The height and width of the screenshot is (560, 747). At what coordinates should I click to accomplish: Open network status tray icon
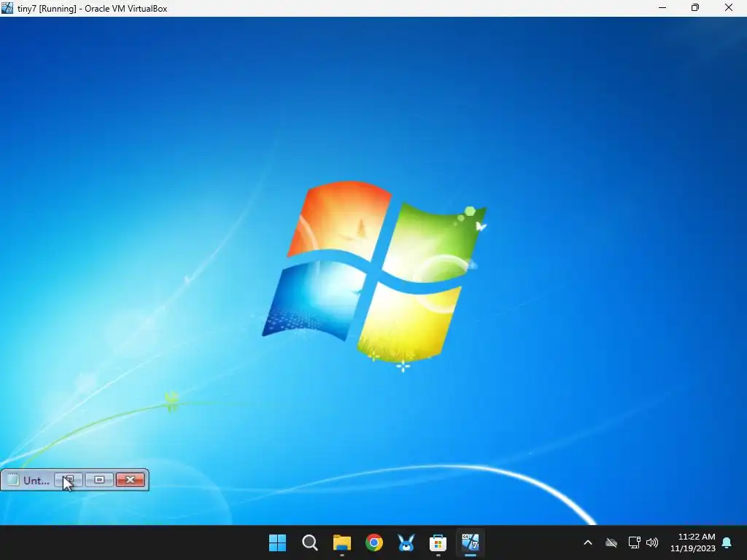pos(634,542)
